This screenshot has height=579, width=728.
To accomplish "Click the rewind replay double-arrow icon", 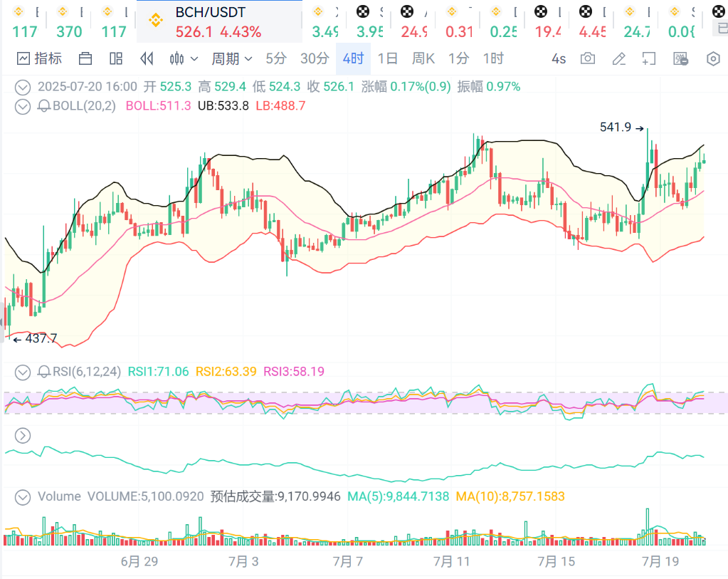I will (x=147, y=58).
